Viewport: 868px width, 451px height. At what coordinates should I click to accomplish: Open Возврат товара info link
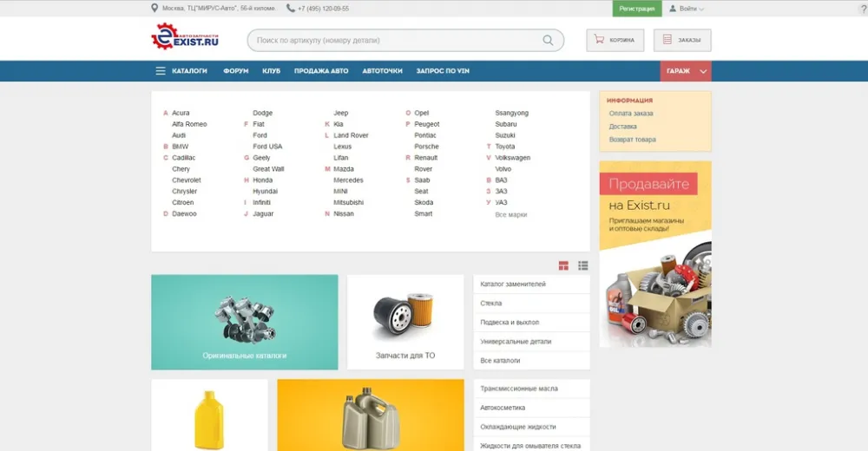pyautogui.click(x=632, y=140)
